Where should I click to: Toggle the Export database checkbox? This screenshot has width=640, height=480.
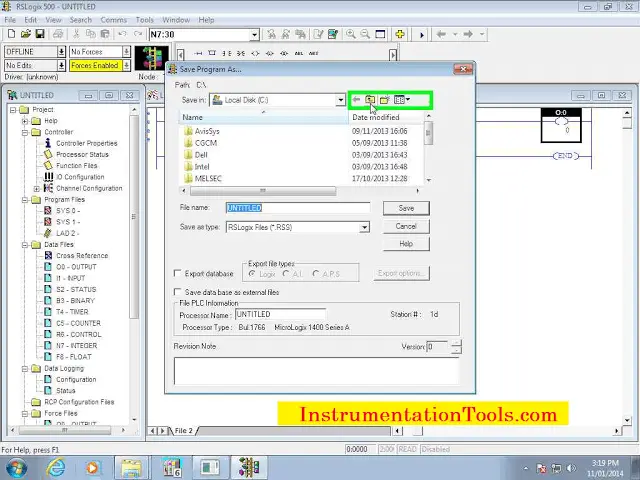point(177,273)
